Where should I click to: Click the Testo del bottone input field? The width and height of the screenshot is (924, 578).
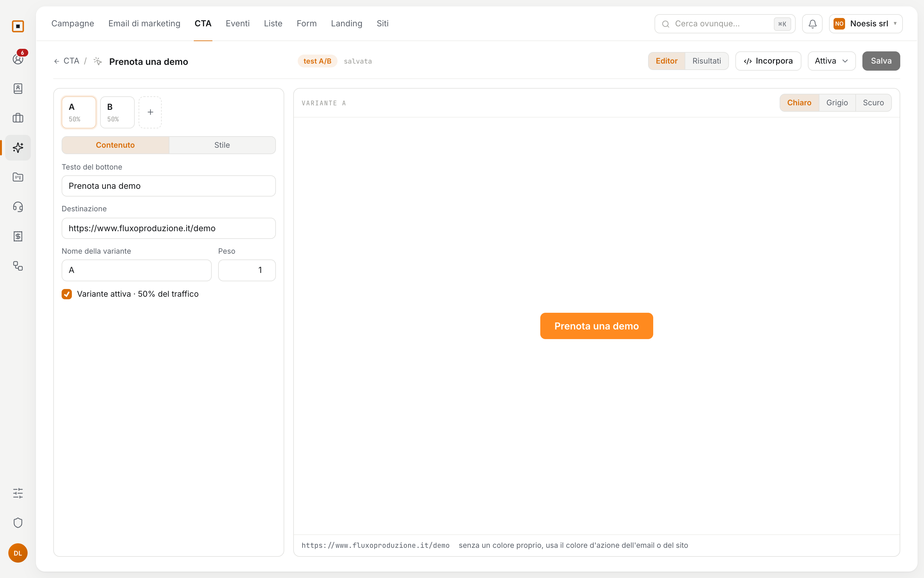[x=168, y=186]
